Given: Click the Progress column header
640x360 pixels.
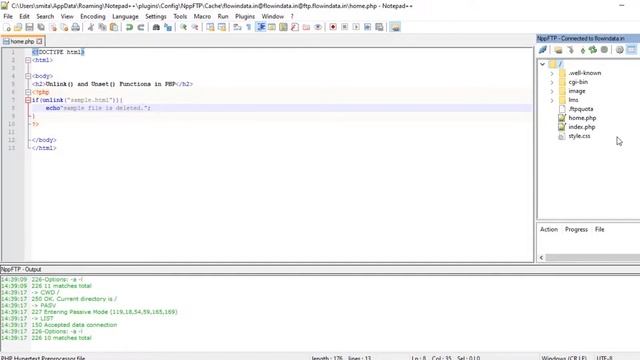Looking at the screenshot, I should tap(576, 229).
